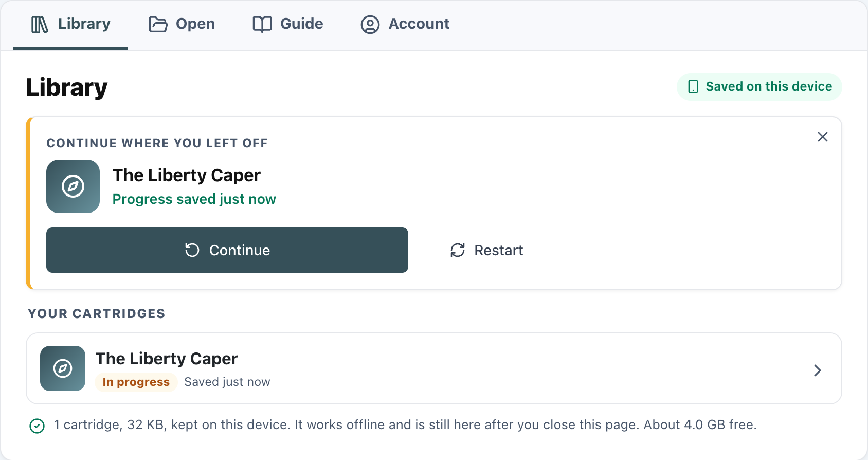Click the storage summary about 4.0 GB free

(405, 425)
